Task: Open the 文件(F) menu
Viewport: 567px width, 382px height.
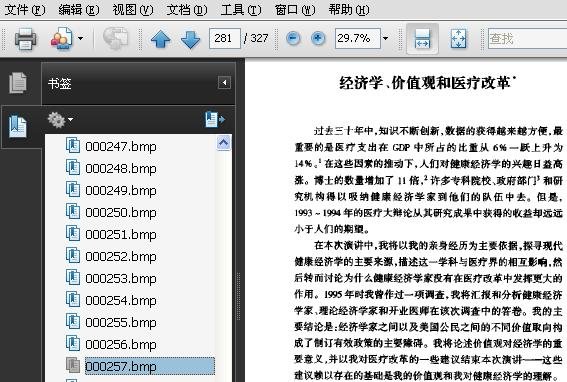Action: point(25,10)
